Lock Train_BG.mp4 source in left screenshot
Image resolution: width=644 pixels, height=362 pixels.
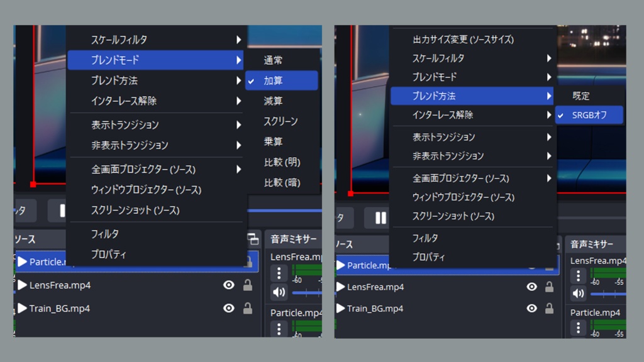pos(248,308)
